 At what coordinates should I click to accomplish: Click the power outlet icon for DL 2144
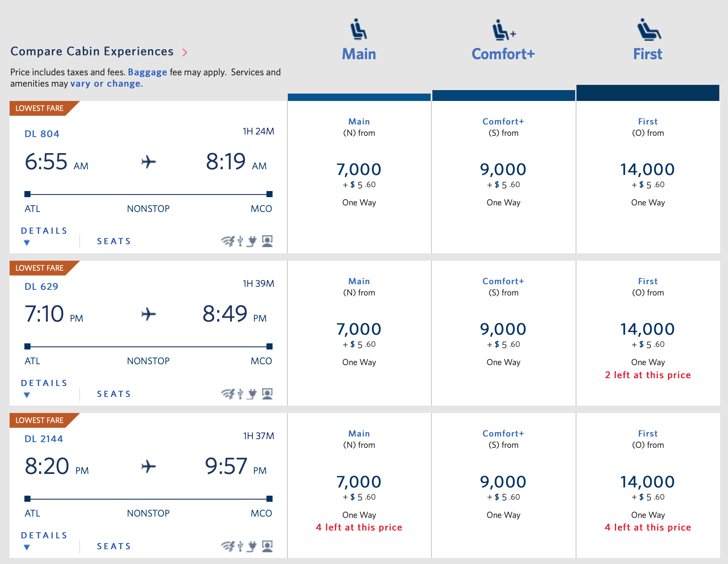(x=252, y=546)
